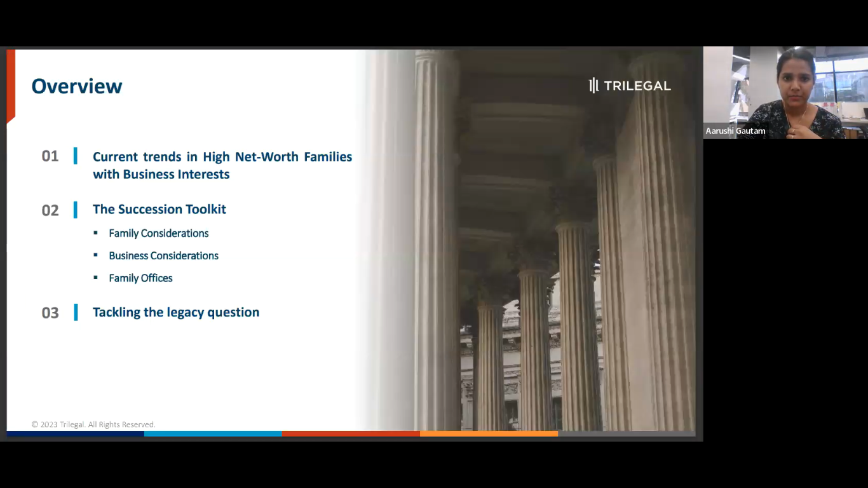The width and height of the screenshot is (868, 488).
Task: Click the blue vertical bar next to 02
Action: click(76, 210)
